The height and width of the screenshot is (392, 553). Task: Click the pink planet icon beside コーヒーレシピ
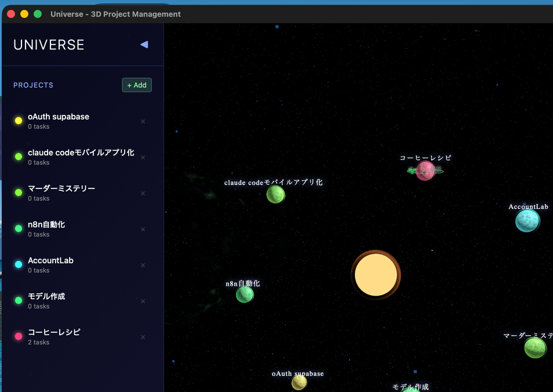pos(17,336)
